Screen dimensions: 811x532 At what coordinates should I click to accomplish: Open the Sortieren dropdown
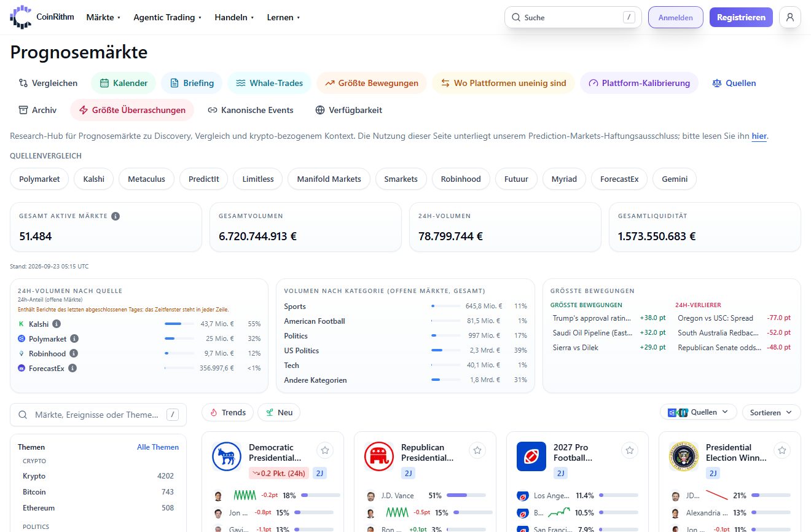771,412
